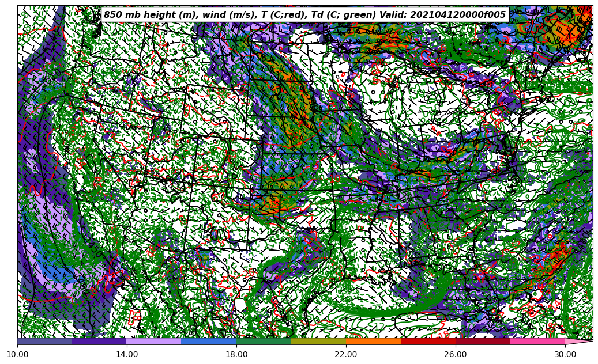Viewport: 598px width, 364px height.
Task: Click the 14.00 colorbar tick label
Action: pyautogui.click(x=127, y=354)
